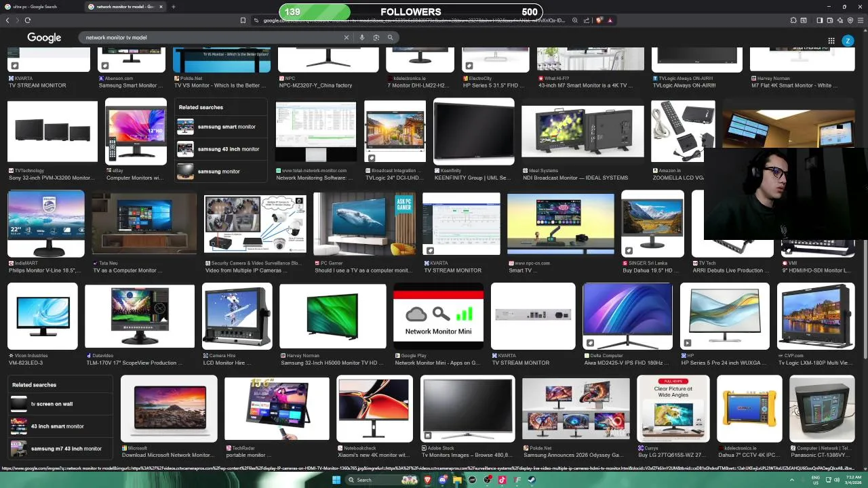Start voice search with microphone icon

click(x=362, y=37)
